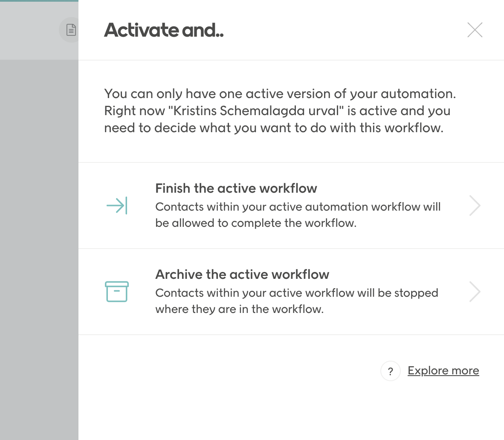Click the document icon on the left sidebar
Screen dimensions: 504x440
pos(70,30)
